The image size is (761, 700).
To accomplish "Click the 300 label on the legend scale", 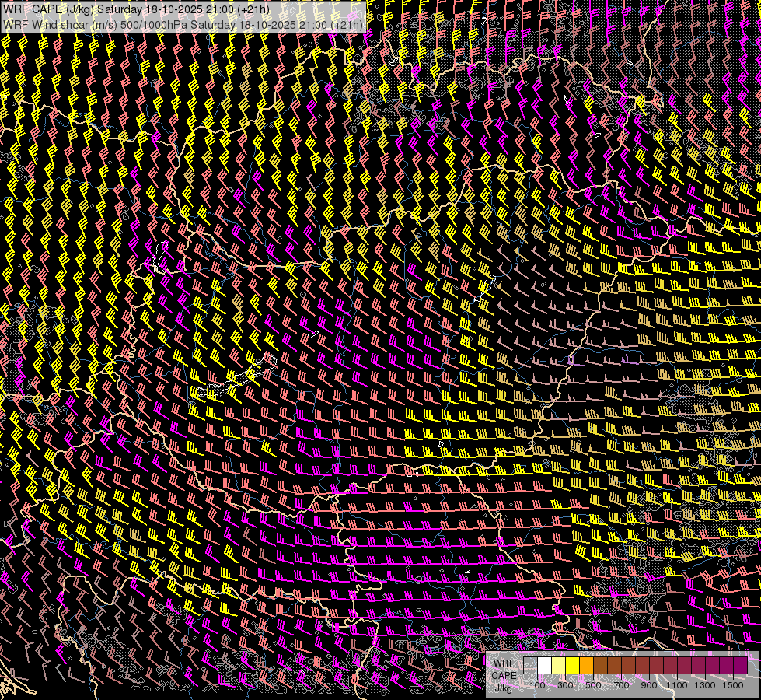I will [565, 685].
